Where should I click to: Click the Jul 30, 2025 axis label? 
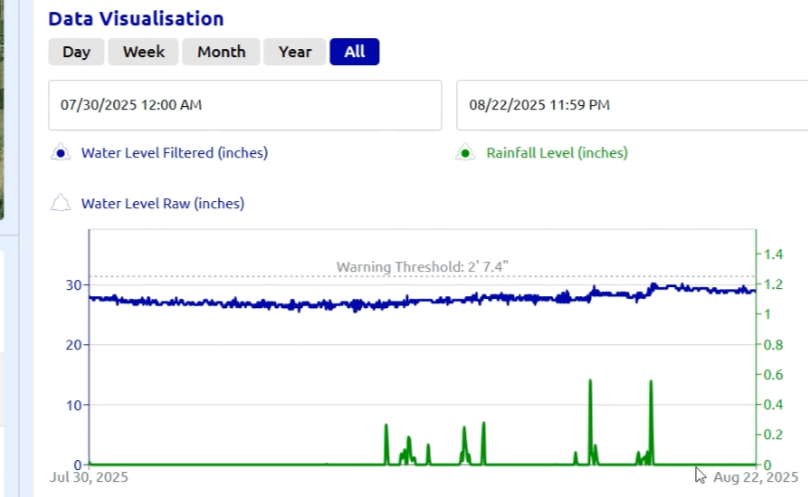89,477
